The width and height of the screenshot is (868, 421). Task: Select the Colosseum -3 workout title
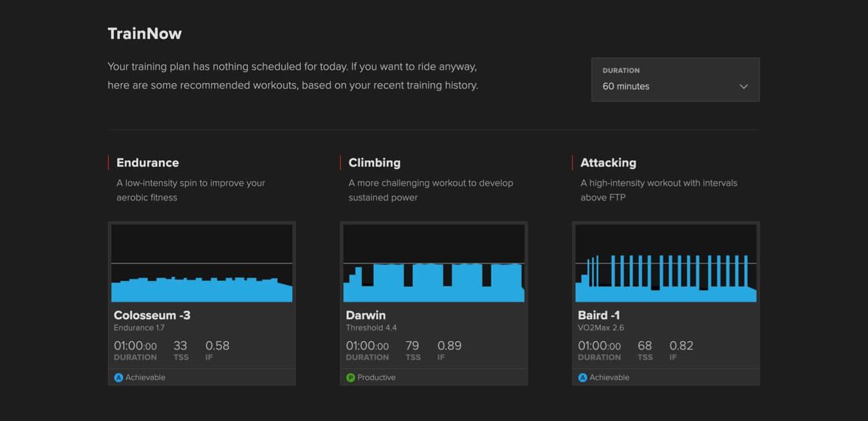(152, 315)
